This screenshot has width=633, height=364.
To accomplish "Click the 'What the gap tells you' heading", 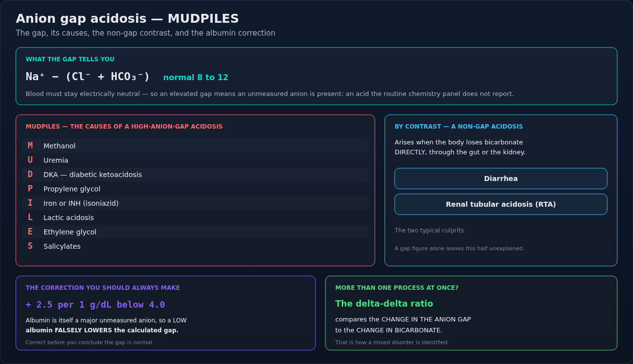I will (70, 59).
